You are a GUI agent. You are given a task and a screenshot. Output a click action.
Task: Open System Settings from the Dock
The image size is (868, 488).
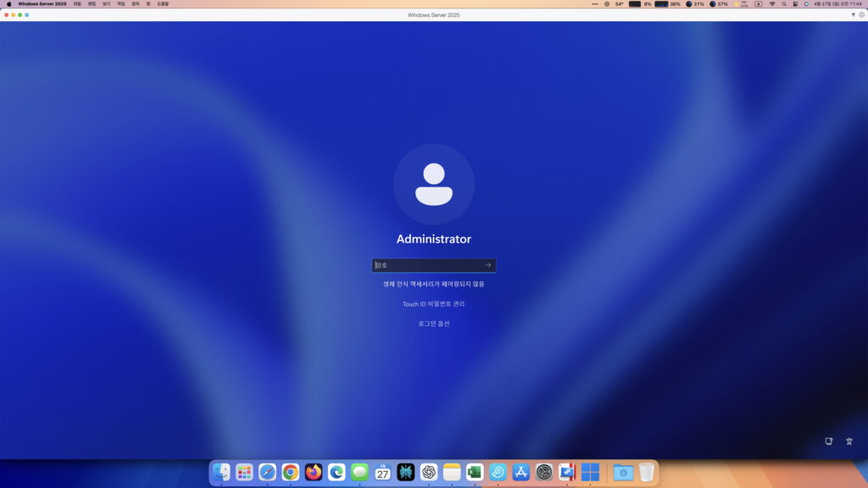543,472
